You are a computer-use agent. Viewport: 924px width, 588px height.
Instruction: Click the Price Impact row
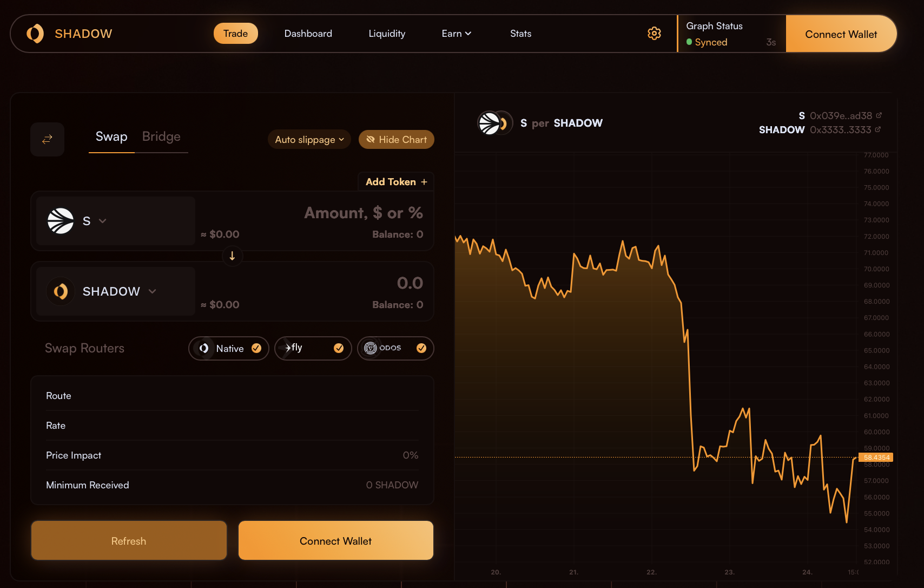[x=232, y=455]
